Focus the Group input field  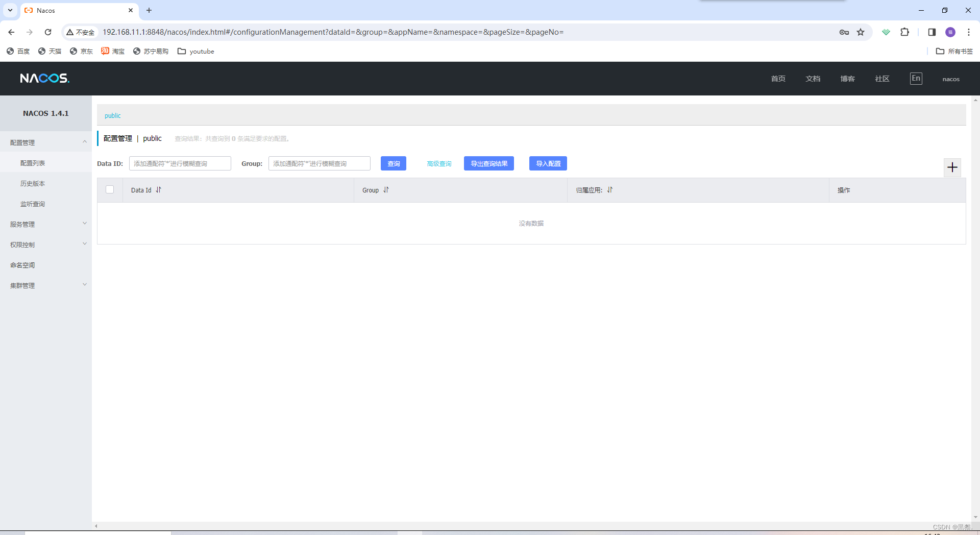point(320,163)
